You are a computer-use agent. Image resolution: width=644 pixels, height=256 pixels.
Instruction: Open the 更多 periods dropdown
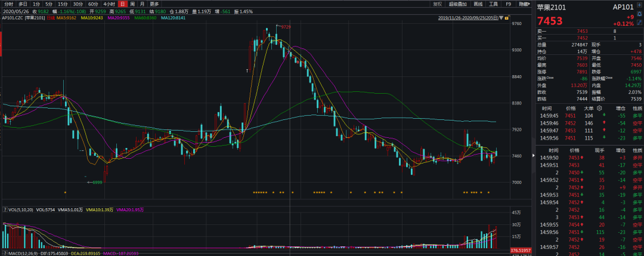[x=154, y=4]
